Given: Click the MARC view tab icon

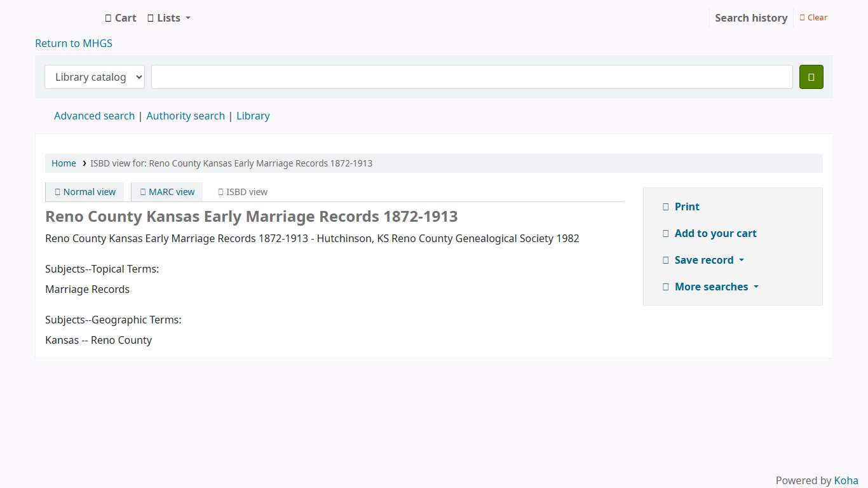Looking at the screenshot, I should (143, 192).
